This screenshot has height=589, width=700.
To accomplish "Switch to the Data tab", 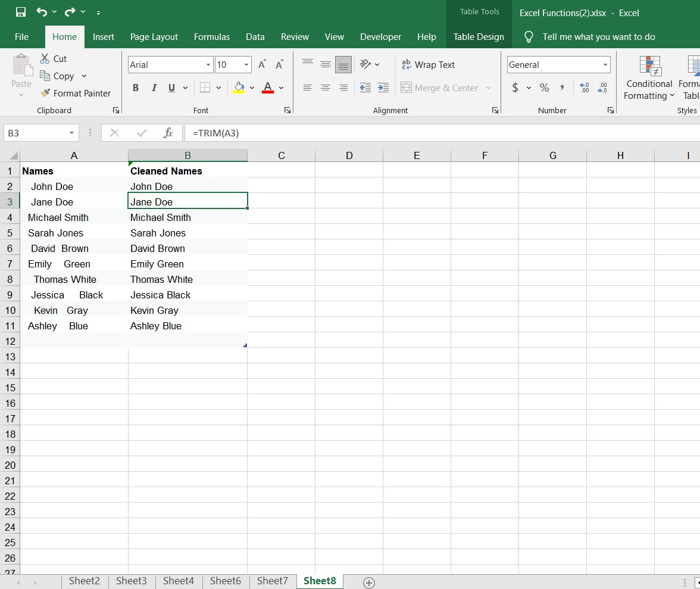I will click(255, 36).
